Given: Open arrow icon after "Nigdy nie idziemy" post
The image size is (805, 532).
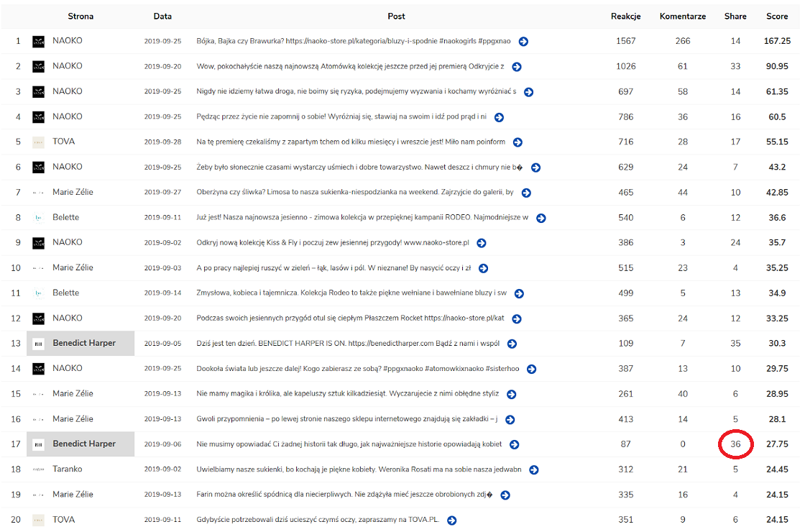Looking at the screenshot, I should coord(528,92).
